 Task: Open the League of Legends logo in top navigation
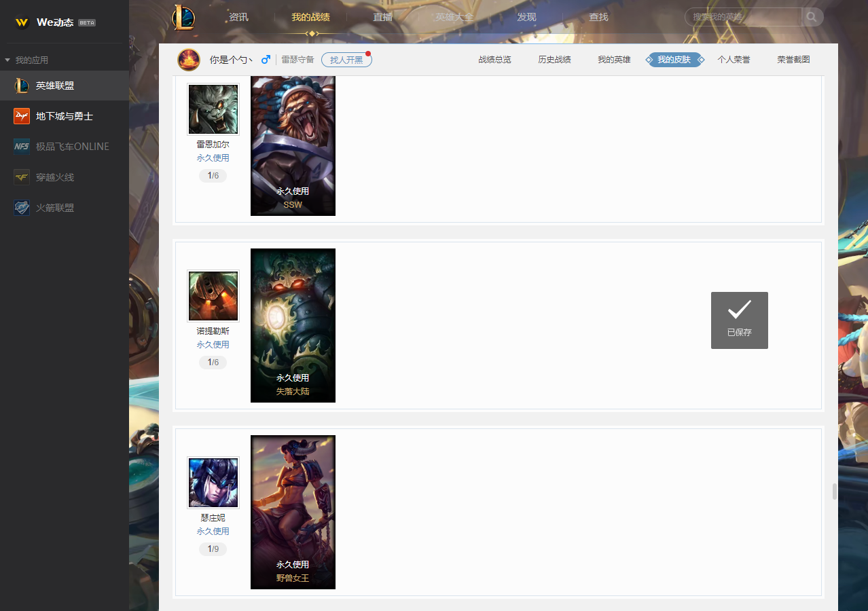point(183,17)
